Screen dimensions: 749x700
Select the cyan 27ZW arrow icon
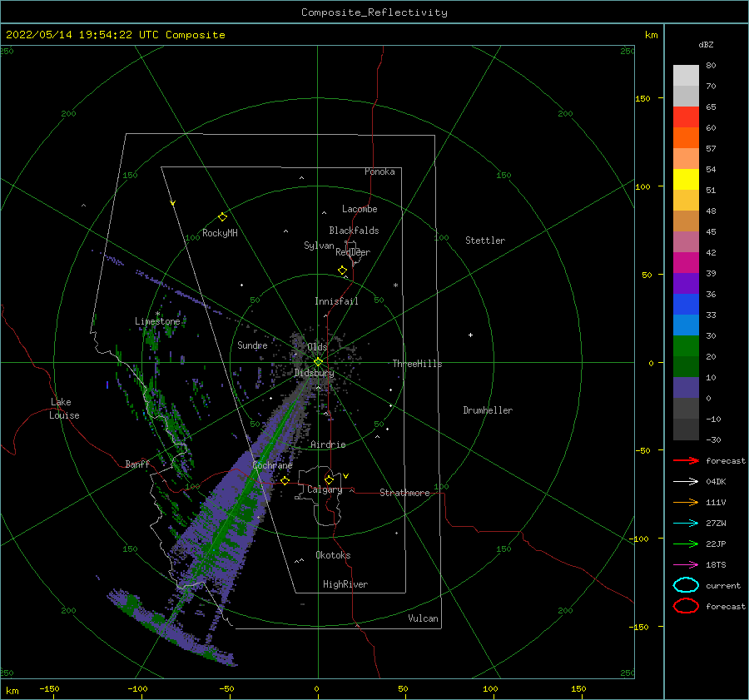click(x=686, y=524)
